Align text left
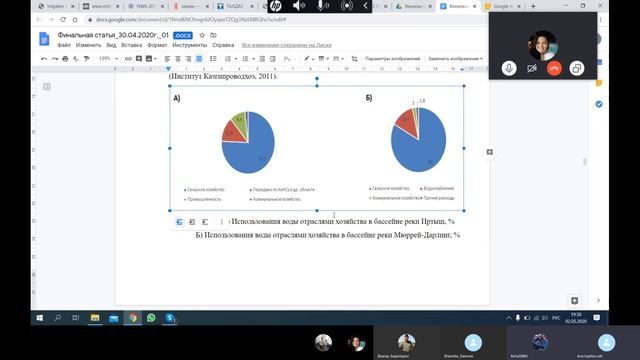Image resolution: width=640 pixels, height=360 pixels. [167, 59]
